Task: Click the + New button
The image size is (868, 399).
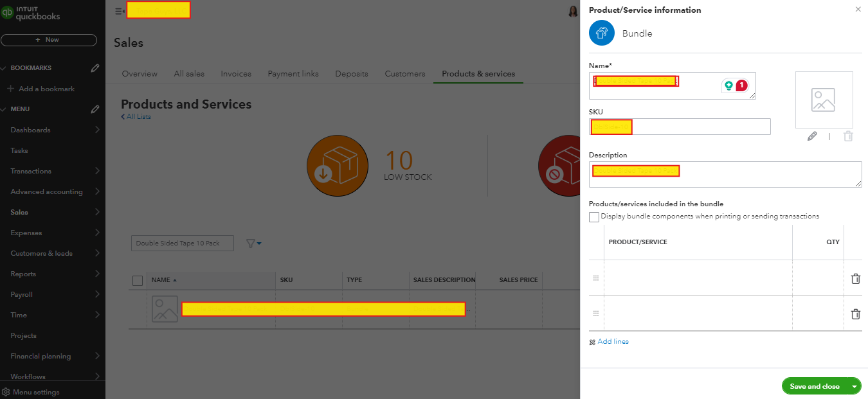Action: [49, 40]
